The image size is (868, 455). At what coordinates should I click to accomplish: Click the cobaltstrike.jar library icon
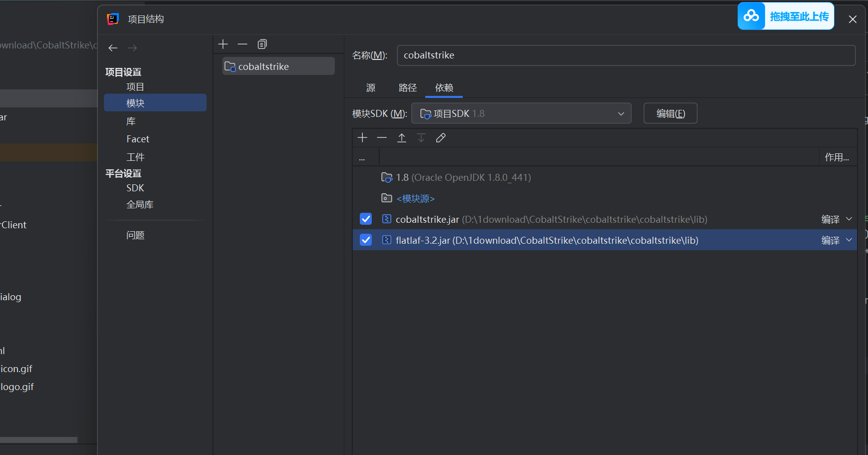(x=386, y=219)
